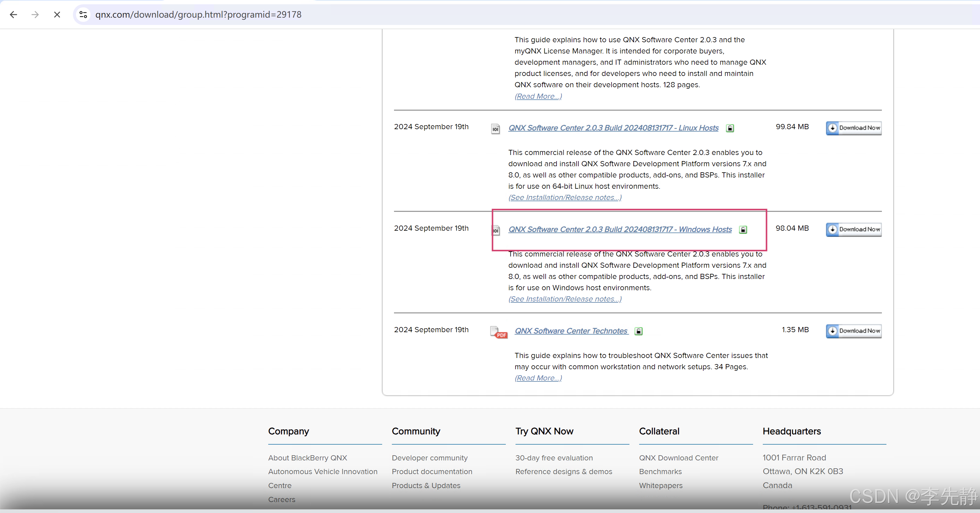The image size is (980, 513).
Task: Click the PDF icon beside Technotes
Action: [499, 332]
